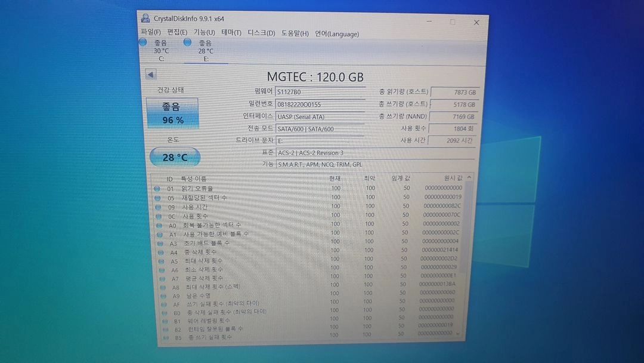644x363 pixels.
Task: Click the attribute list scroll up arrow
Action: (469, 177)
